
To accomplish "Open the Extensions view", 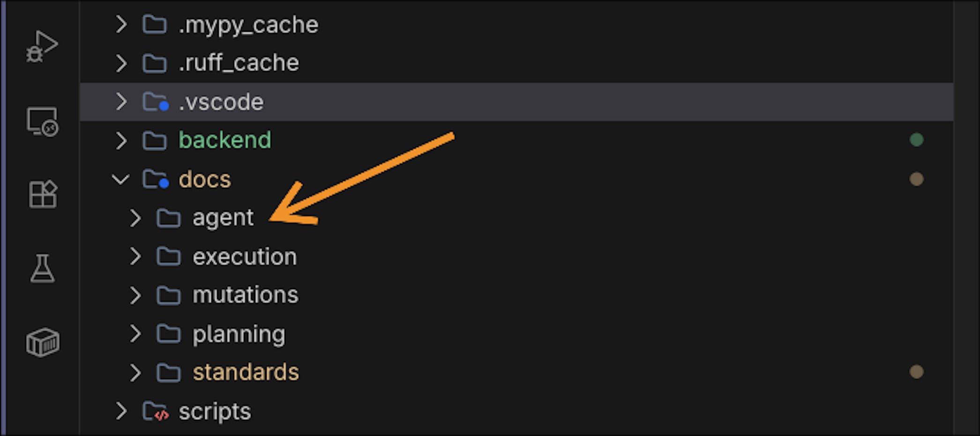I will pos(43,194).
